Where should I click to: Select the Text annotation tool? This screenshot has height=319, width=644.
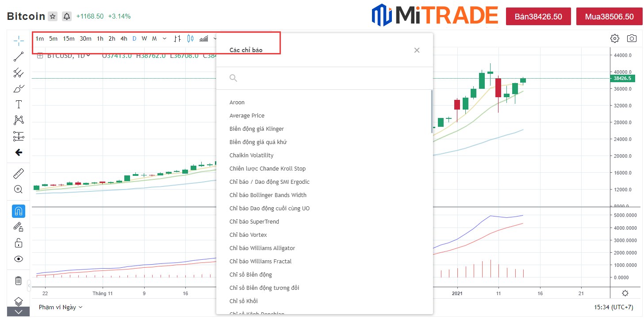pos(19,104)
